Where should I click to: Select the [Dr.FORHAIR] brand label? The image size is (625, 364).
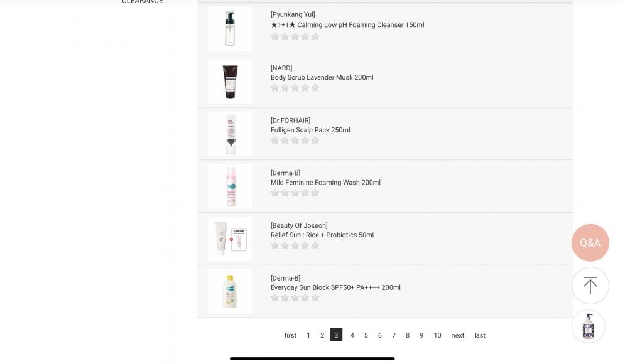[x=291, y=120]
